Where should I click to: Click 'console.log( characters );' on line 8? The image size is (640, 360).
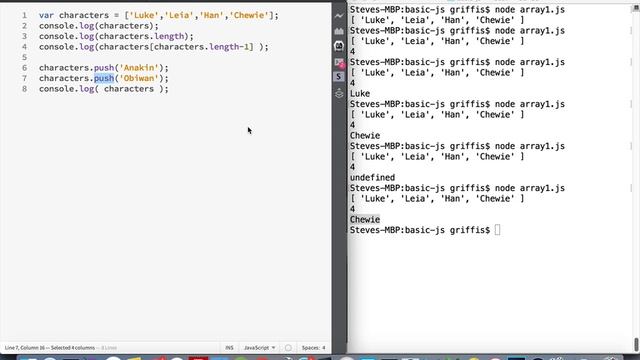[x=104, y=89]
